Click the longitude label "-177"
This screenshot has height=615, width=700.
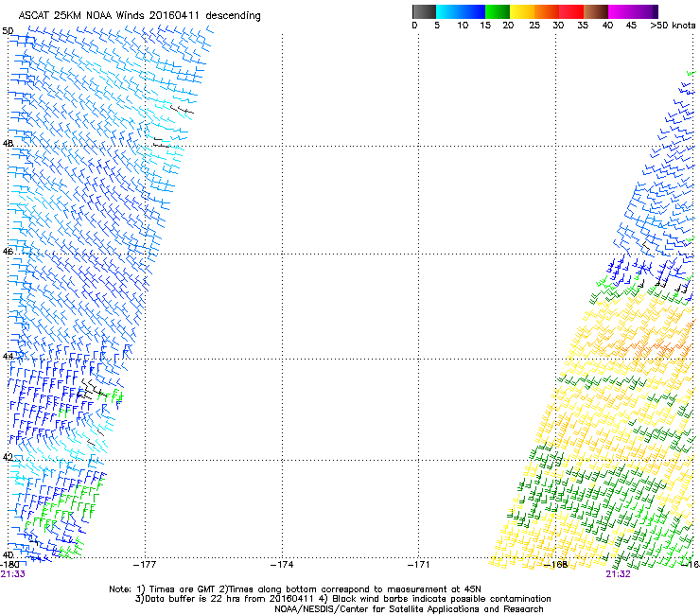tap(145, 565)
